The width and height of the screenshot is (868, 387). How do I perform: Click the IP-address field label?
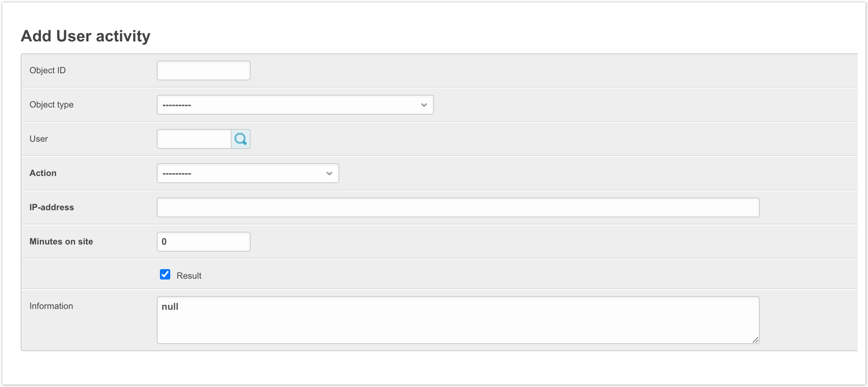coord(52,207)
